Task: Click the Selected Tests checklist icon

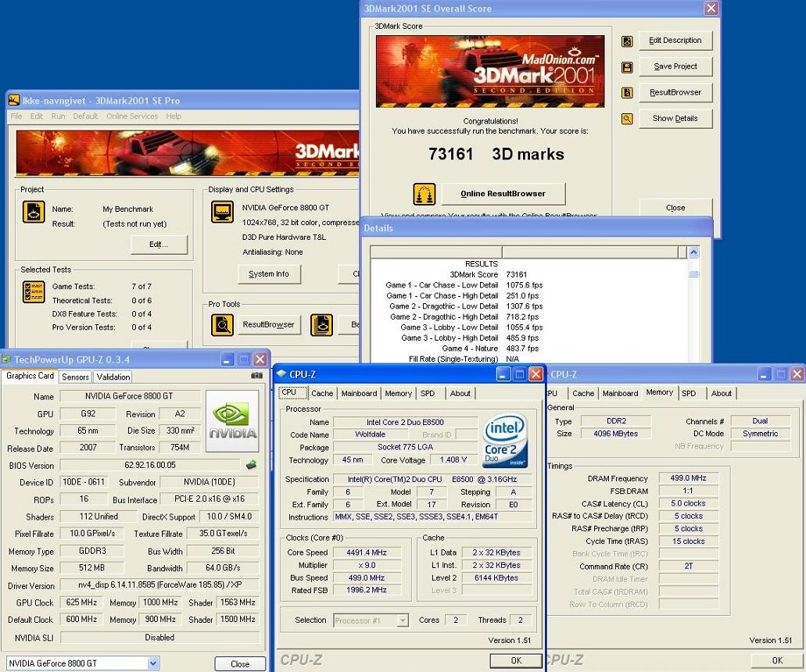Action: 34,291
